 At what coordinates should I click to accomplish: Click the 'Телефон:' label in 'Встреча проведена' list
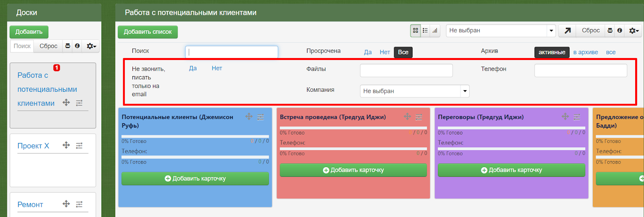pos(293,143)
